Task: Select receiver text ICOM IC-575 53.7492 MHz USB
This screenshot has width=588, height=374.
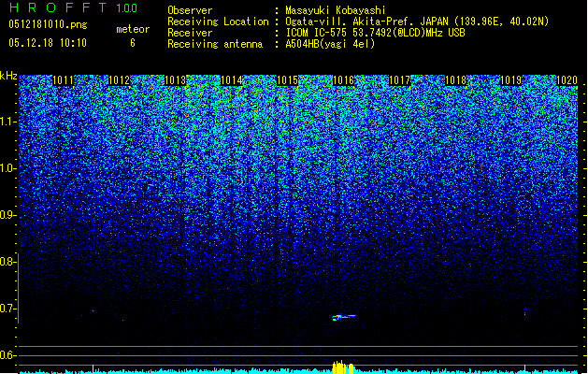Action: coord(375,33)
